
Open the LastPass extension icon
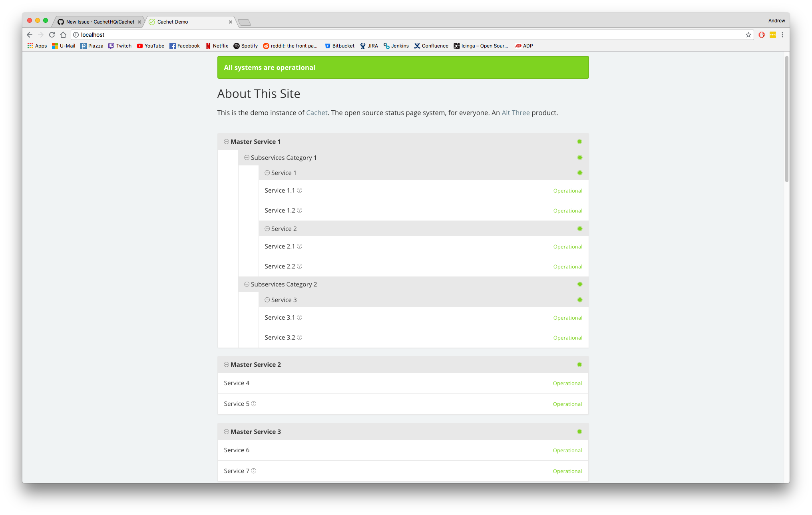click(x=772, y=35)
